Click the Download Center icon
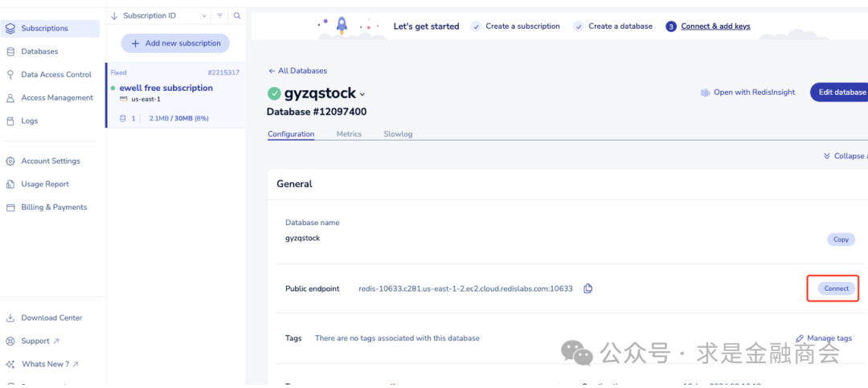Viewport: 868px width, 388px height. (x=10, y=317)
